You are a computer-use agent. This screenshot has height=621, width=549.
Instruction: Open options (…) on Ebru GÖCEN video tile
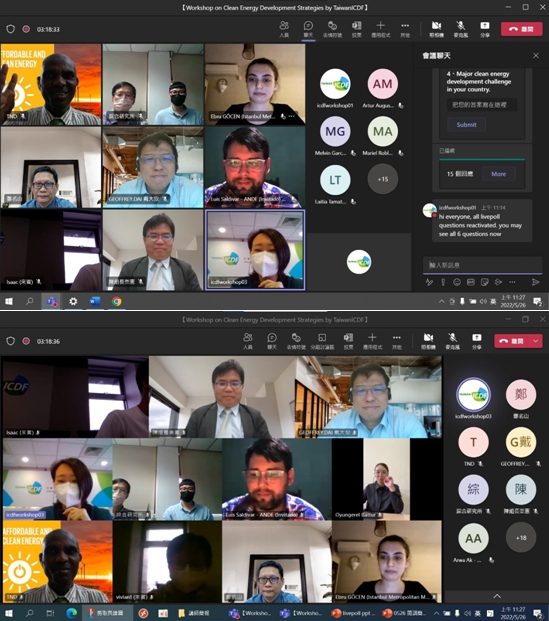[292, 116]
